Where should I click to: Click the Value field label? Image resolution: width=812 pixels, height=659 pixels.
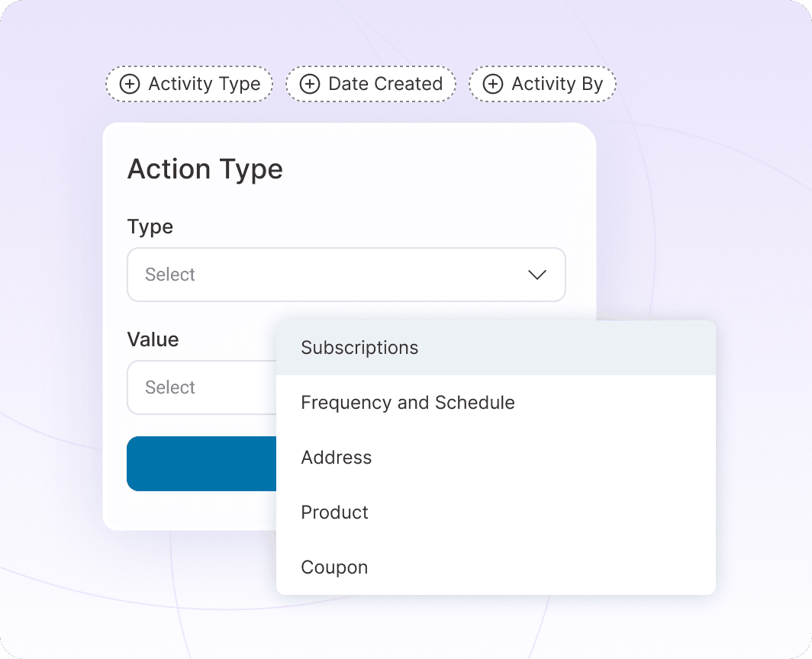coord(153,339)
